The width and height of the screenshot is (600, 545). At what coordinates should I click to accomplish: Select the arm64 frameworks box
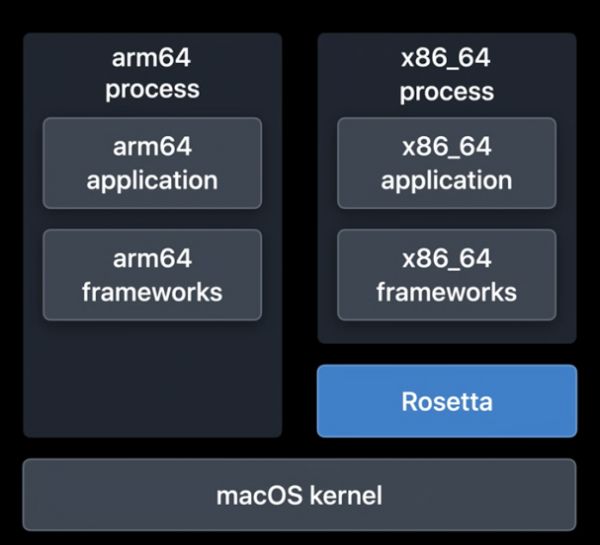point(152,275)
